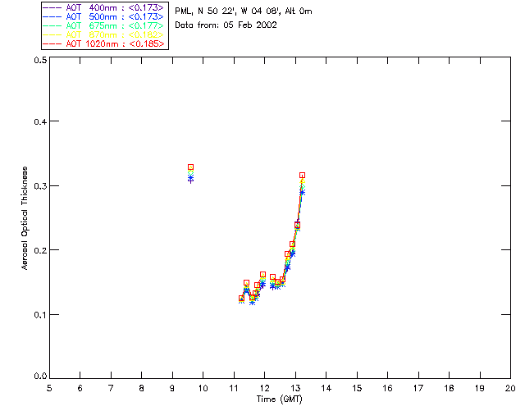Click the isolated red square marker before 10 GMT

click(190, 167)
